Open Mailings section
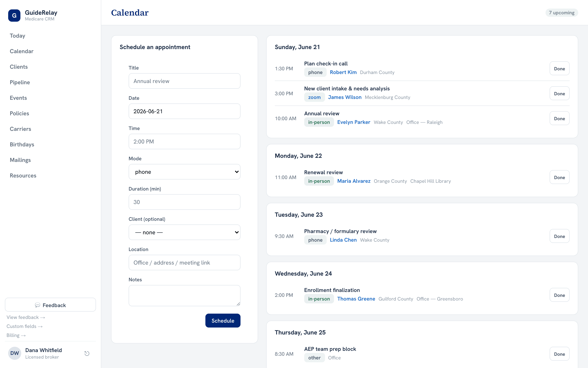The width and height of the screenshot is (588, 368). point(20,160)
